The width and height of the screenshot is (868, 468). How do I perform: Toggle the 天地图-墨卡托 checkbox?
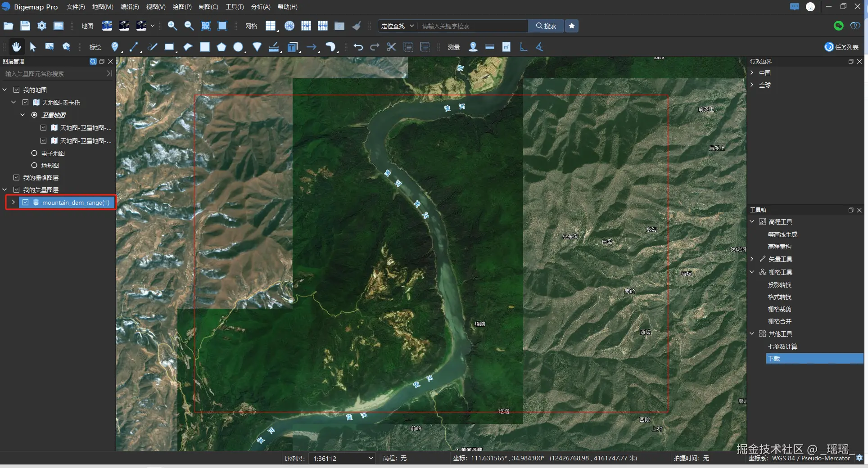25,103
